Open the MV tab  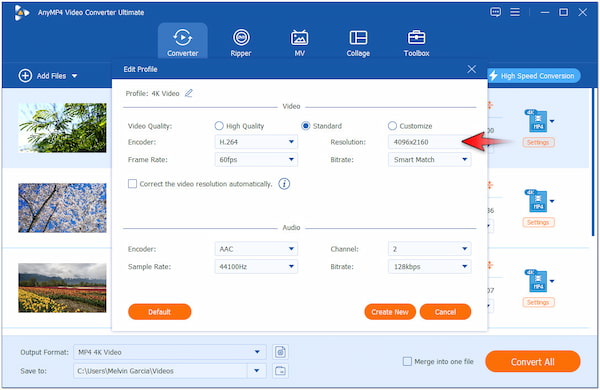point(299,42)
